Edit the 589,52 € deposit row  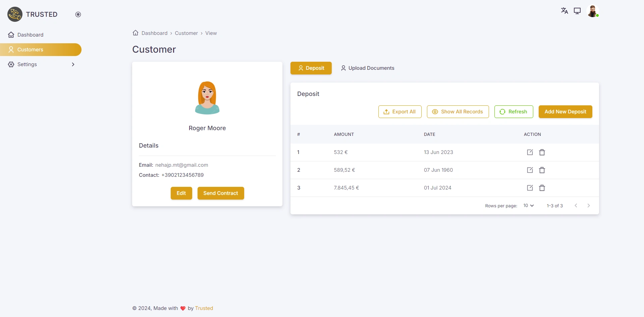coord(530,170)
